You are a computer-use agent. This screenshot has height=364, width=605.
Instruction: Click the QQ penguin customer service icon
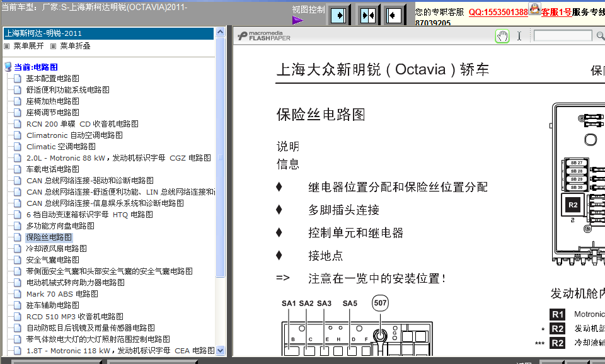(534, 8)
